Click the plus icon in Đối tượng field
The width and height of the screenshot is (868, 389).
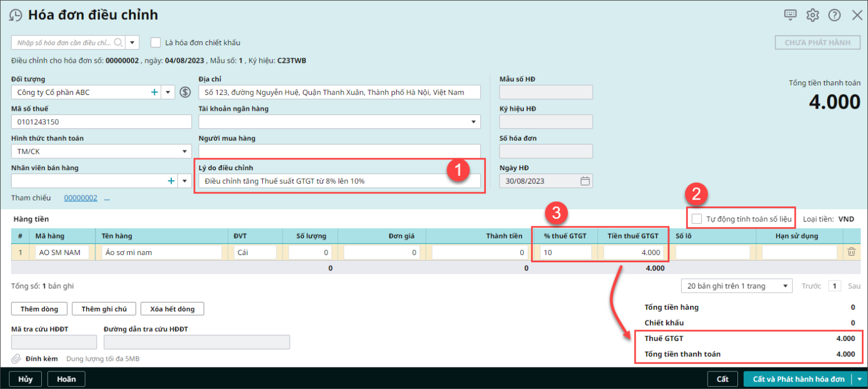[x=154, y=92]
